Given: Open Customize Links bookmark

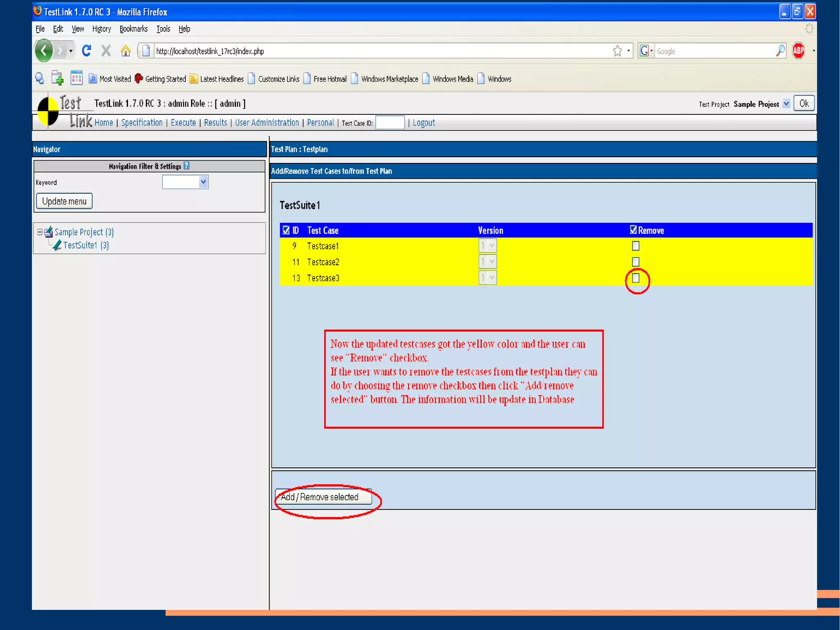Looking at the screenshot, I should pyautogui.click(x=274, y=79).
